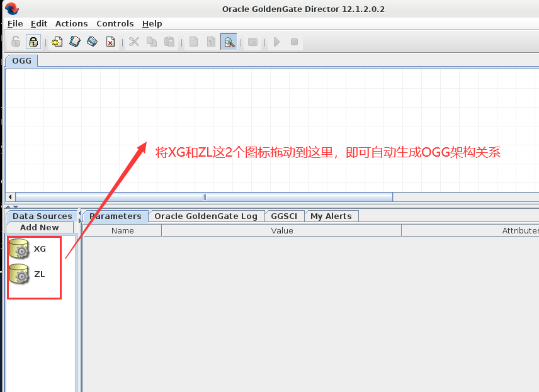
Task: Open the Edit menu
Action: pyautogui.click(x=39, y=24)
